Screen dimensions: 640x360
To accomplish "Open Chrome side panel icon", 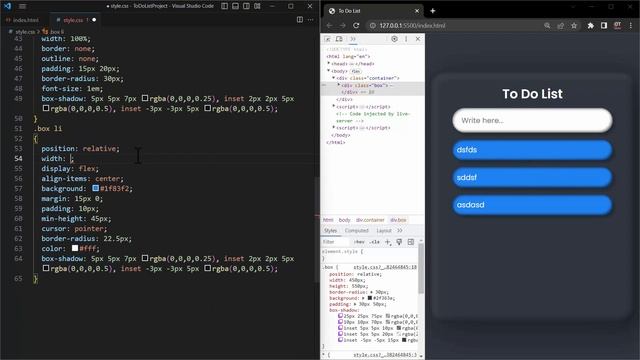I will pos(604,25).
